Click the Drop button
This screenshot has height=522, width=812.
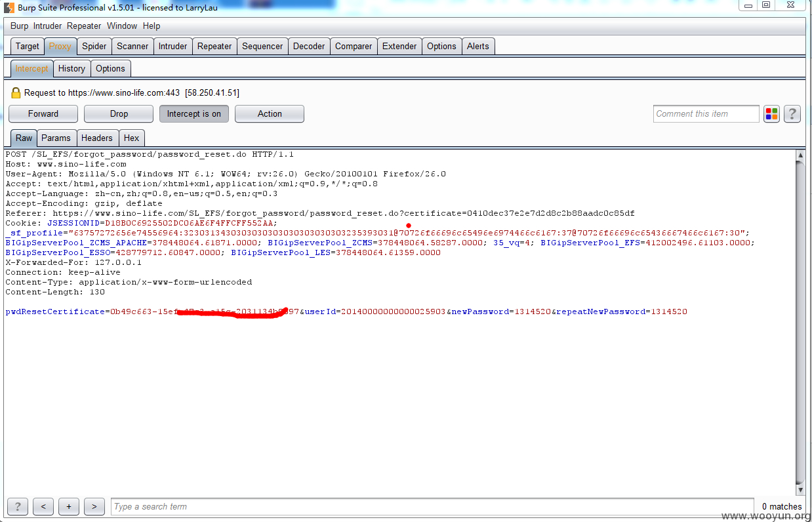coord(119,114)
